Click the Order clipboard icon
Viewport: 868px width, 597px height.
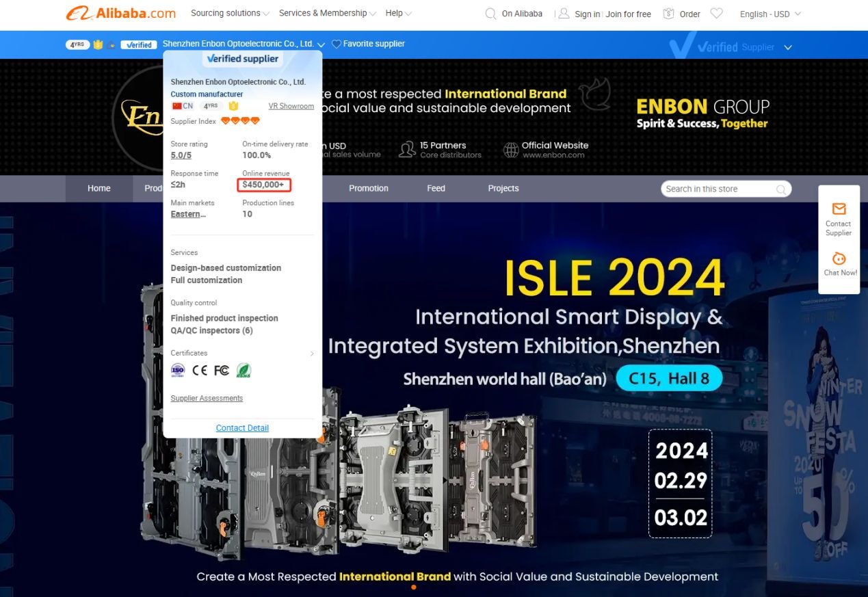tap(669, 14)
